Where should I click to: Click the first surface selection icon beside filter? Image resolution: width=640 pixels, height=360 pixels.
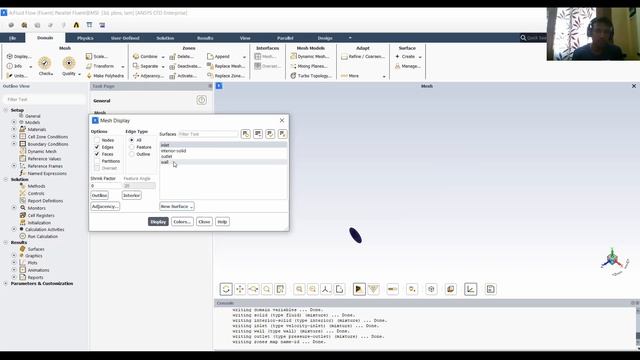[245, 134]
